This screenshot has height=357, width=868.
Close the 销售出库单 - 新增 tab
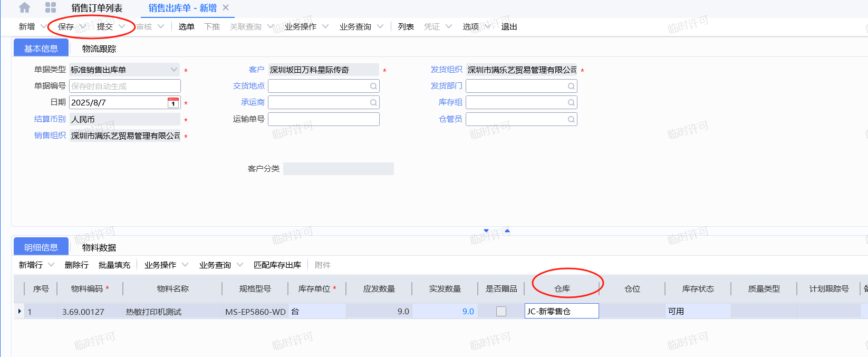[x=226, y=8]
